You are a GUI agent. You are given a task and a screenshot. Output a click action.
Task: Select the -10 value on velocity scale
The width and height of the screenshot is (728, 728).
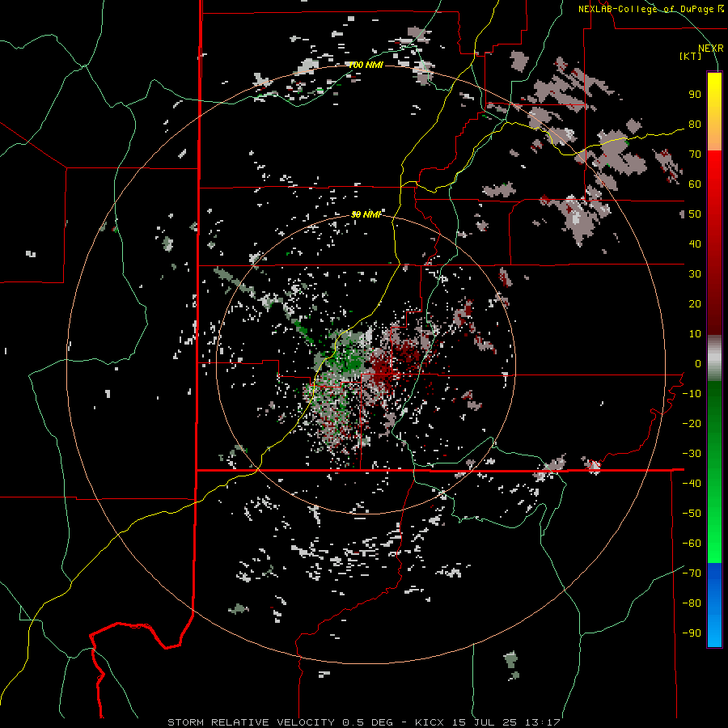pyautogui.click(x=692, y=394)
